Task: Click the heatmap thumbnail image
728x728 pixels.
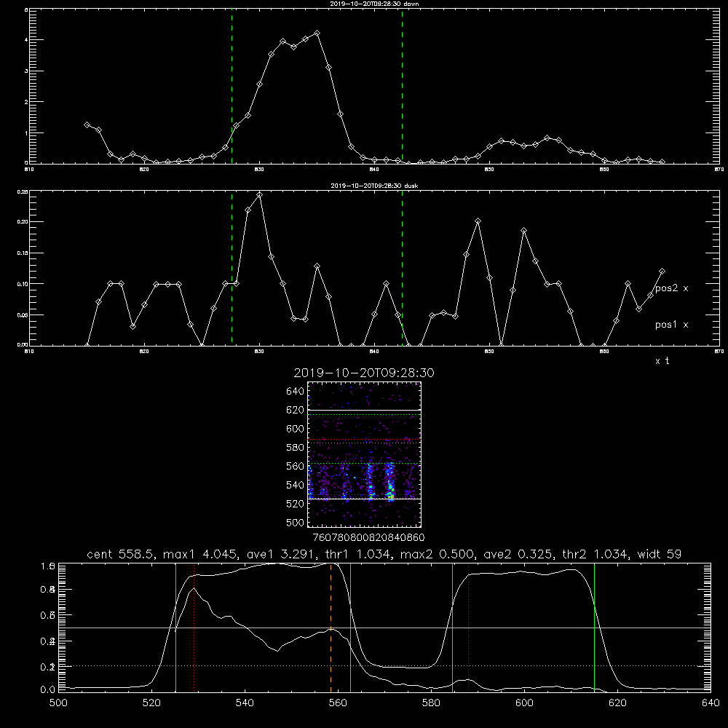Action: point(364,454)
